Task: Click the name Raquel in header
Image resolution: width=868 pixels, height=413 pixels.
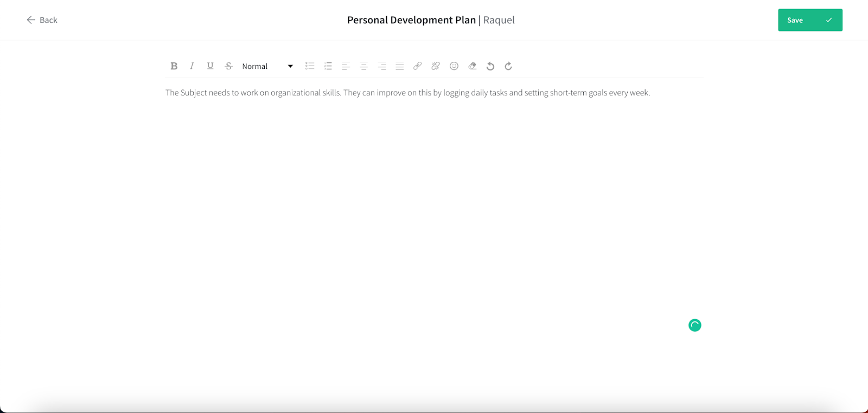Action: pos(499,20)
